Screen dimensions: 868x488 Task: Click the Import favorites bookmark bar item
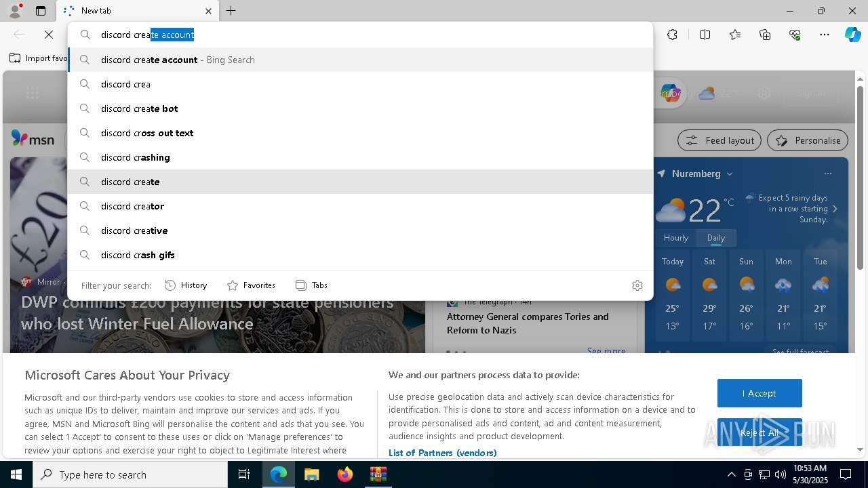pyautogui.click(x=39, y=58)
